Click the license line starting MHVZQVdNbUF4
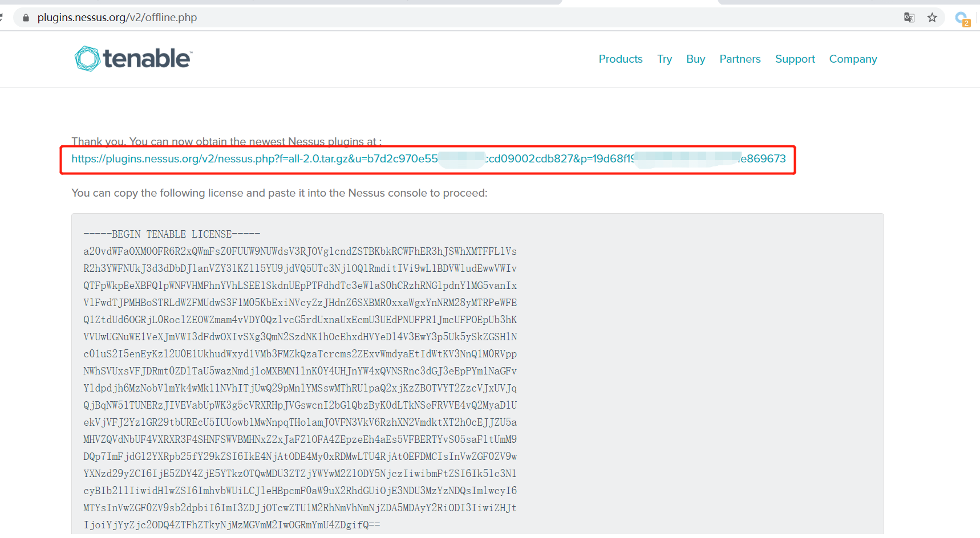Viewport: 980px width, 538px height. point(300,439)
